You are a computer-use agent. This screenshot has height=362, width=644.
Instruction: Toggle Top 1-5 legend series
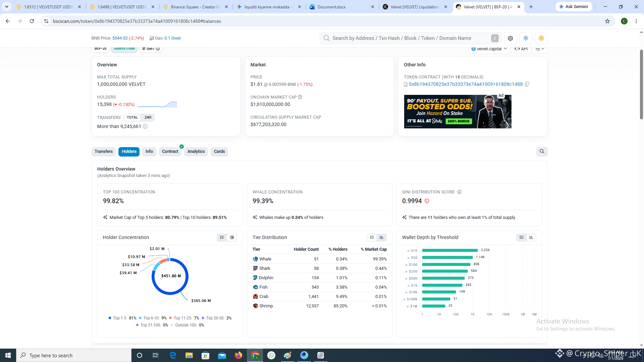122,318
